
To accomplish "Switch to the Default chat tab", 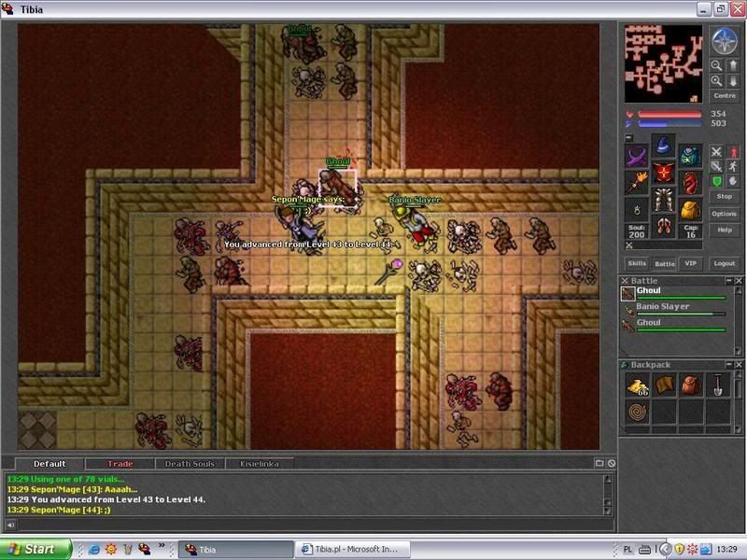I will [x=49, y=464].
